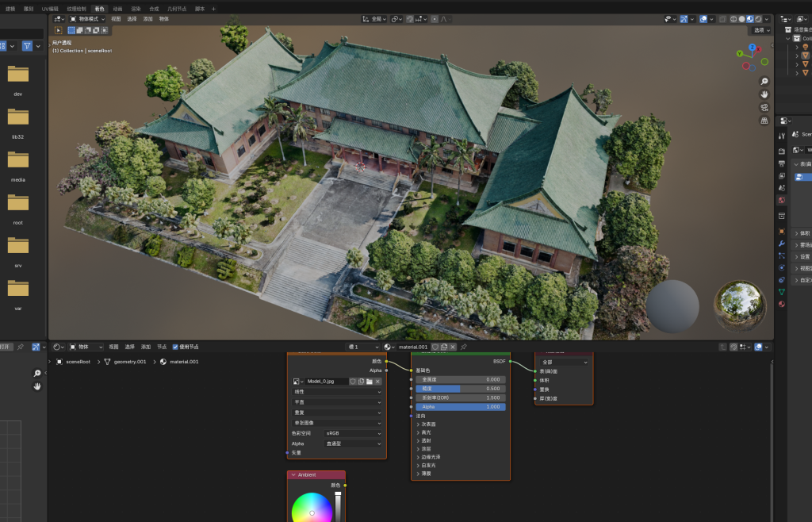The height and width of the screenshot is (522, 812).
Task: Toggle camera view icon in the 3D viewport
Action: (764, 107)
